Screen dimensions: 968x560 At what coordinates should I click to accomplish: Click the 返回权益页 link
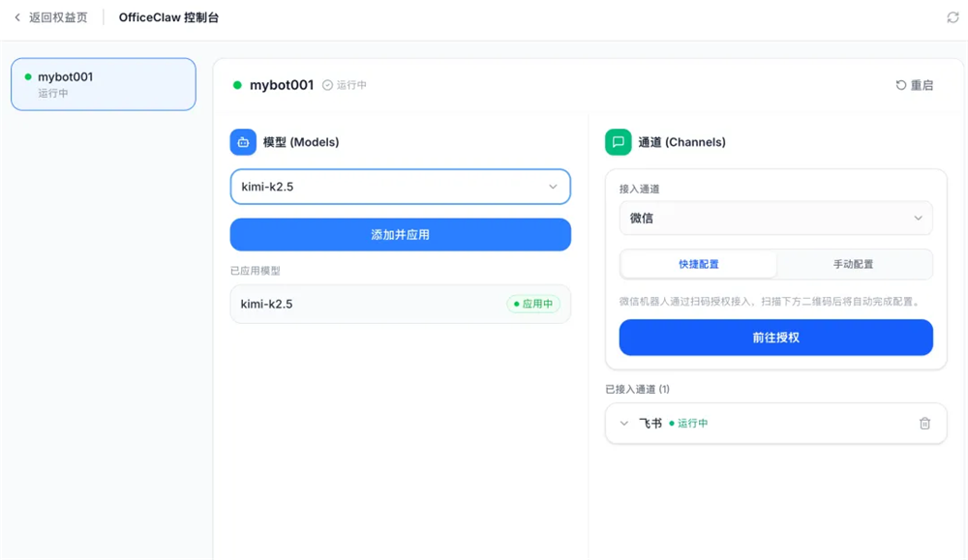tap(58, 17)
